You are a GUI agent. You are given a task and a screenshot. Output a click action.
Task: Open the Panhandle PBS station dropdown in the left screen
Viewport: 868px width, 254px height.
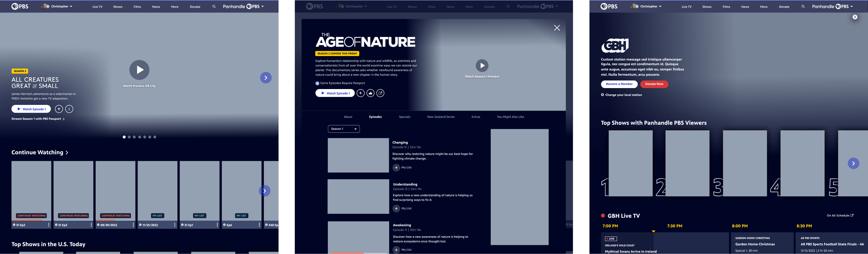tap(243, 6)
